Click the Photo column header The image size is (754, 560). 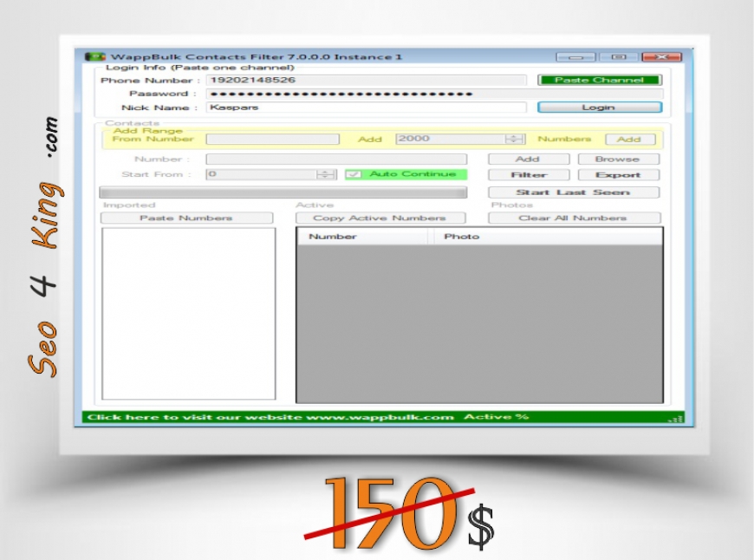546,237
